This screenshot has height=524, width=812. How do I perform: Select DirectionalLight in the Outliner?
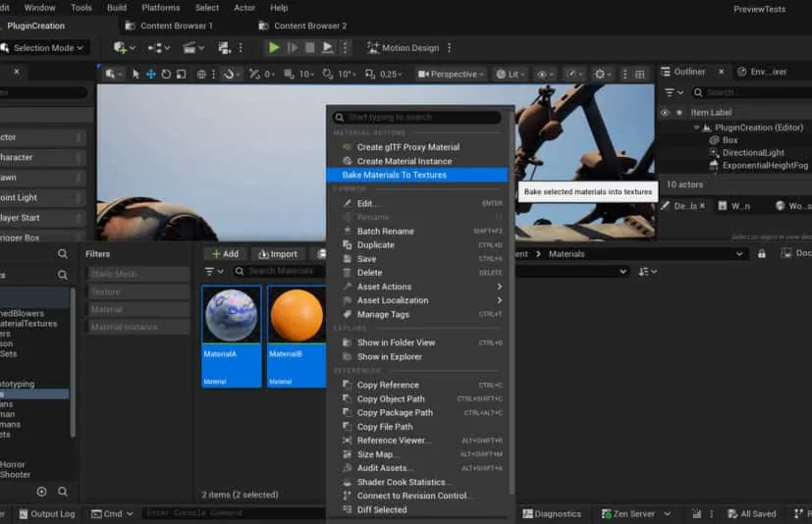pos(753,153)
